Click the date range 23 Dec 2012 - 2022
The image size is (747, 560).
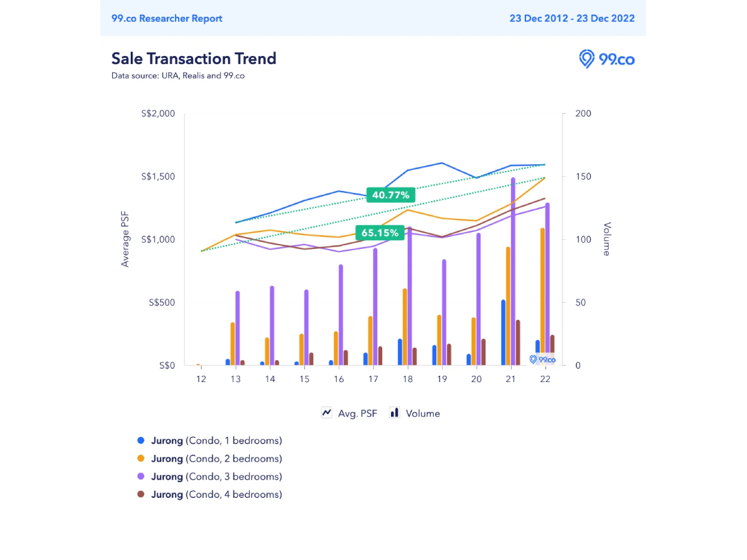pos(572,18)
